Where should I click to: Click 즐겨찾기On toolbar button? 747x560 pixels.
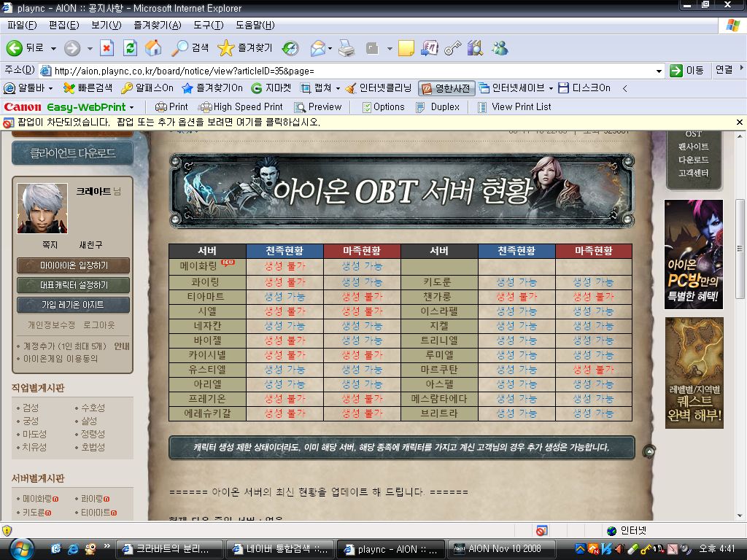click(212, 88)
